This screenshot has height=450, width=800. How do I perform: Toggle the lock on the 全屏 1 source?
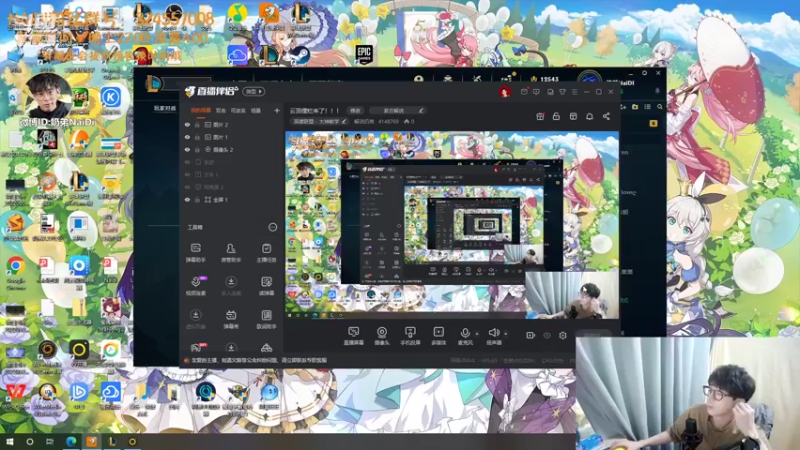coord(197,199)
